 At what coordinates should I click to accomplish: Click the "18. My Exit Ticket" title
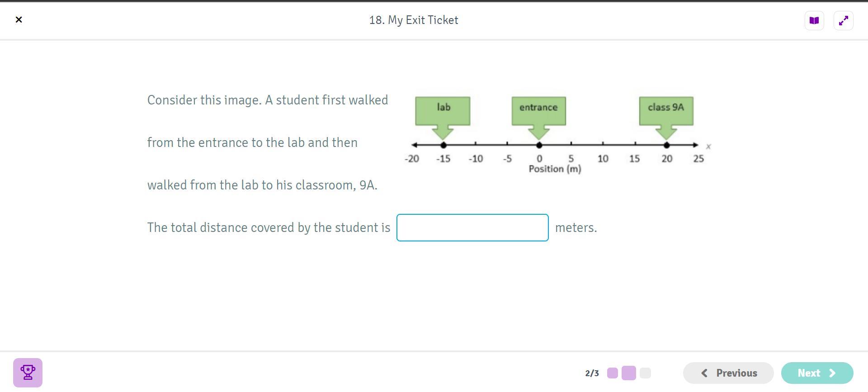point(414,20)
